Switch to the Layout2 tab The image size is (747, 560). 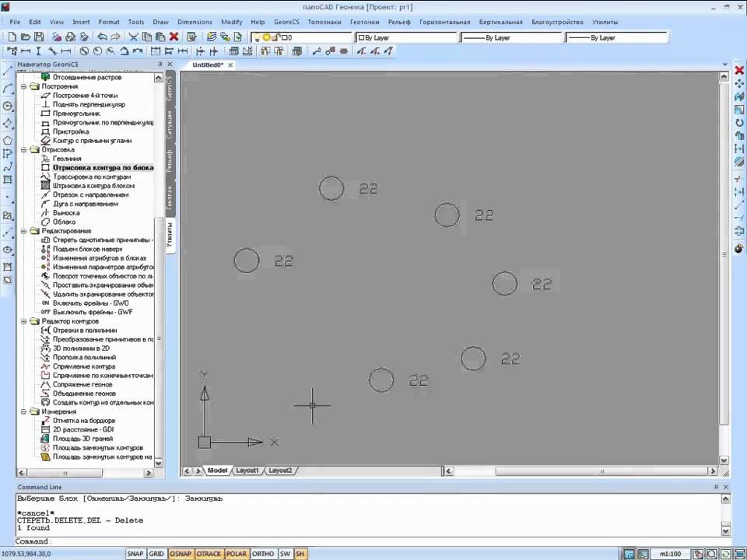[280, 471]
